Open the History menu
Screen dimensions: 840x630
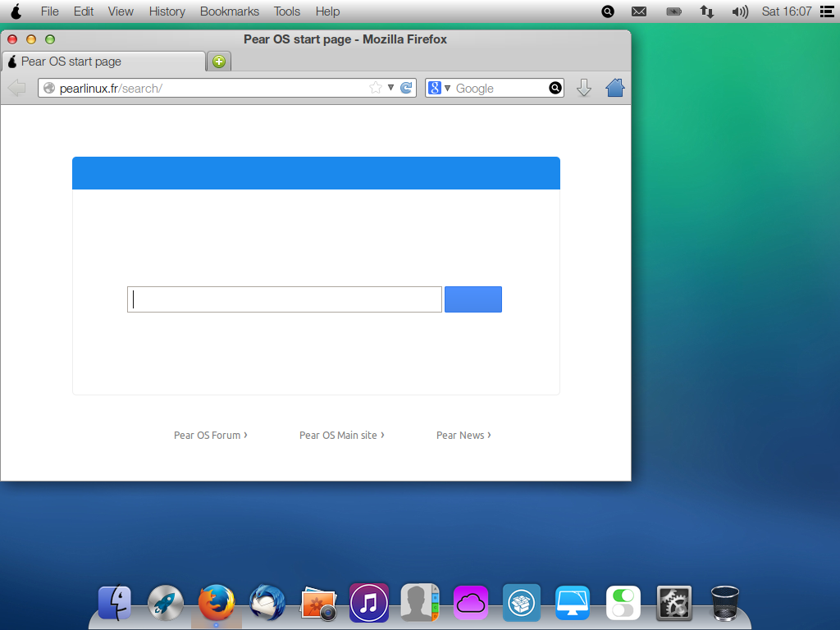(x=167, y=11)
